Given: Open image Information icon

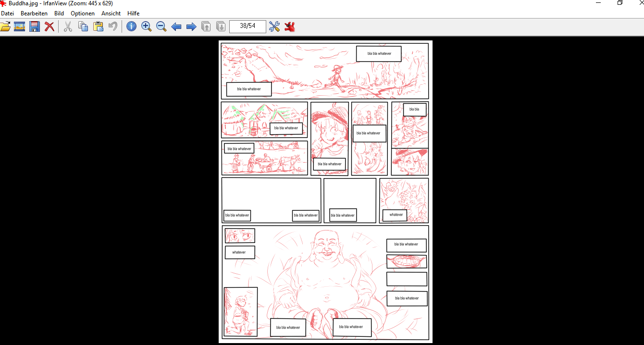Looking at the screenshot, I should coord(131,26).
